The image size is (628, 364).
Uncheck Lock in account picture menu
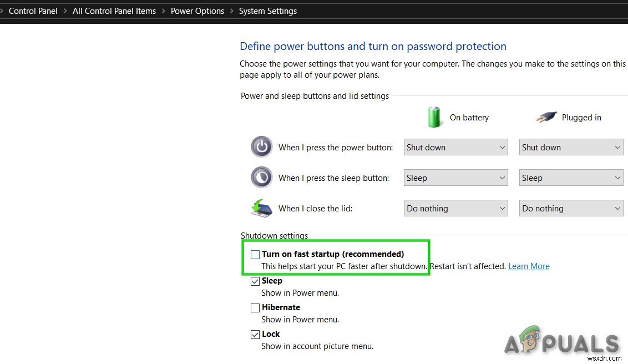click(x=255, y=334)
